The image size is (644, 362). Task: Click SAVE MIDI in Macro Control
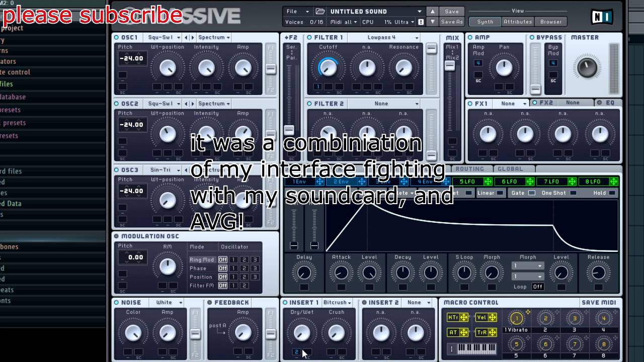click(599, 302)
